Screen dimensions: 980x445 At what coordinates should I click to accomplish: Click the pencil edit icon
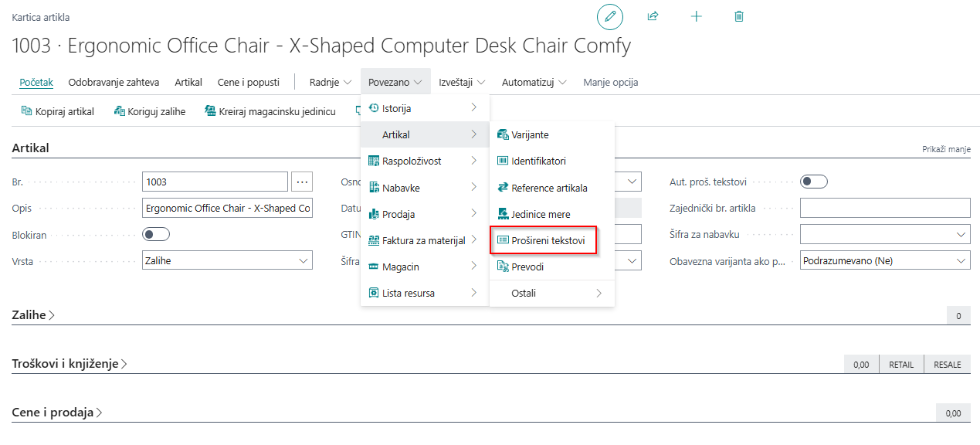609,16
